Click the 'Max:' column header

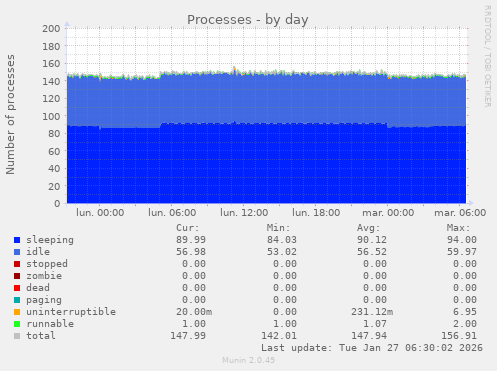[459, 228]
